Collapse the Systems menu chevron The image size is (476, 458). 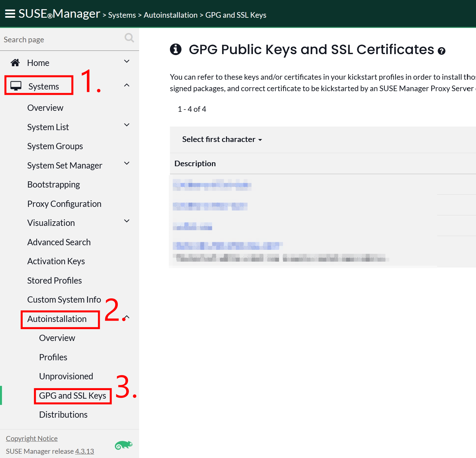(127, 85)
